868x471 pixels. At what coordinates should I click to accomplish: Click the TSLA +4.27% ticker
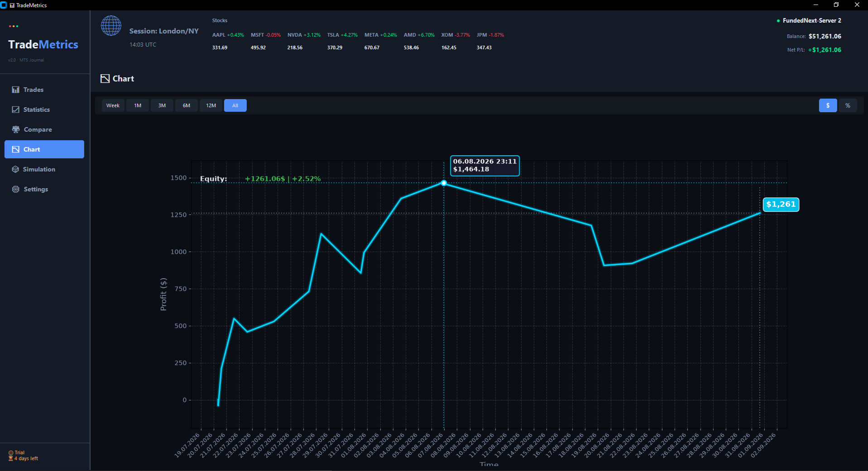[342, 35]
